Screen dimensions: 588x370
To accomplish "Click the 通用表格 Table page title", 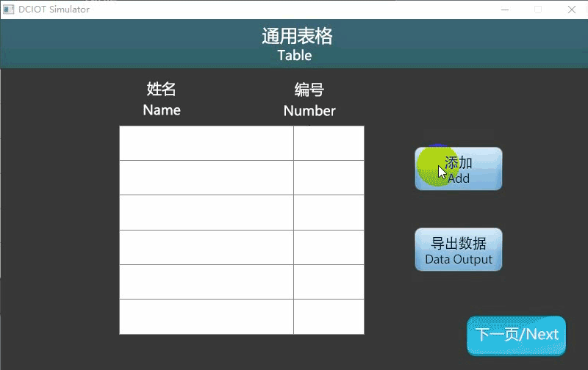I will tap(297, 44).
